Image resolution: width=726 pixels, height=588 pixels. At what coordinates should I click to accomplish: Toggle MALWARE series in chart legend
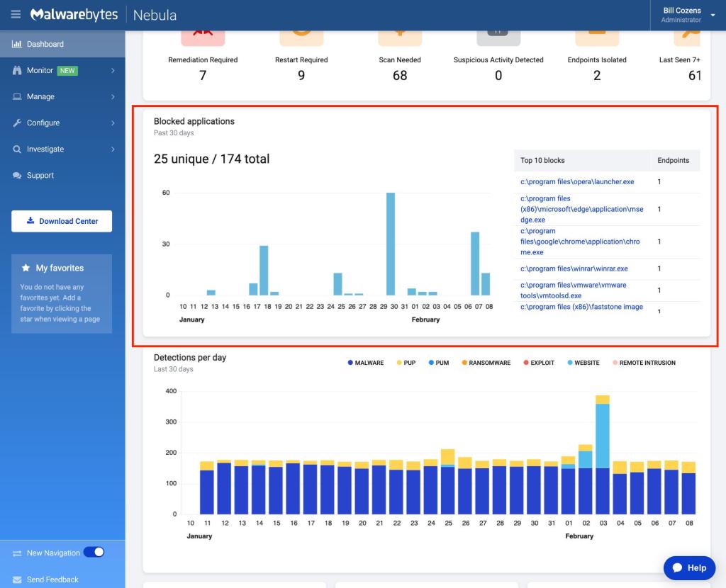pos(366,363)
